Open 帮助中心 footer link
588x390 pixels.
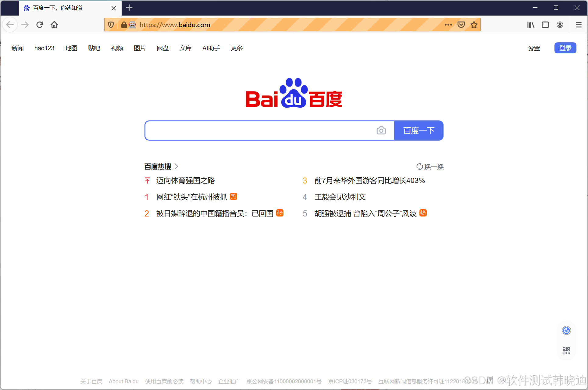201,381
